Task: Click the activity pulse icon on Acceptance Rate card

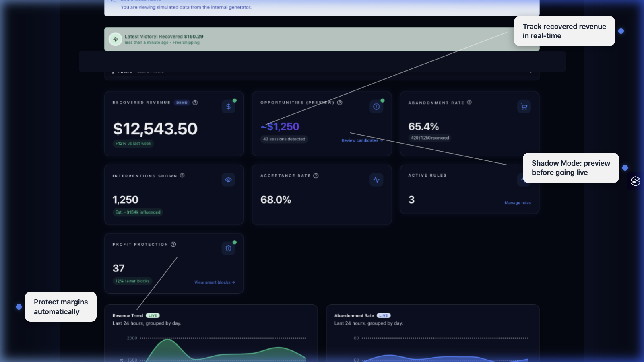Action: (x=376, y=180)
